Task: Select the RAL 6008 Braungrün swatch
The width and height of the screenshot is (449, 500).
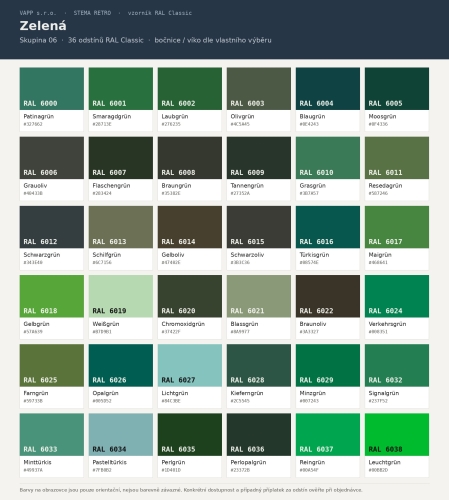Action: point(190,158)
